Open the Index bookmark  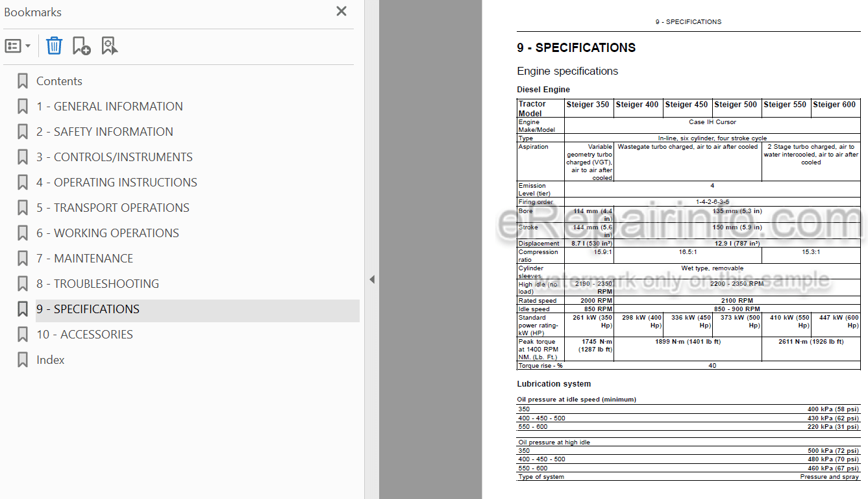[51, 360]
